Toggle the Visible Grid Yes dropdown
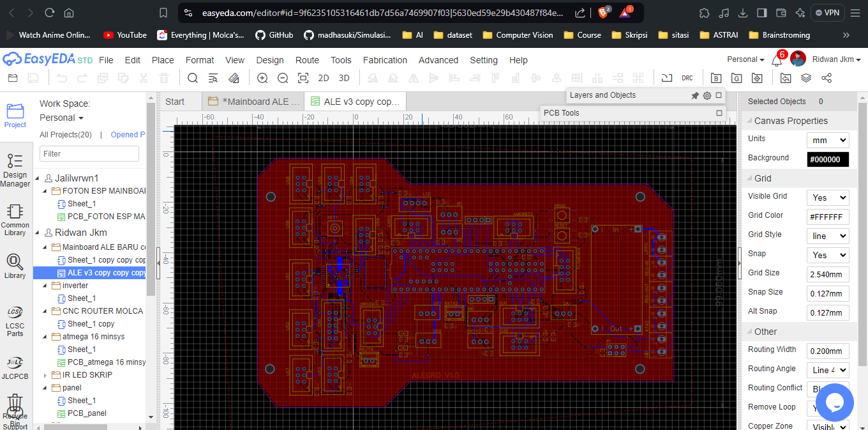 pyautogui.click(x=828, y=197)
